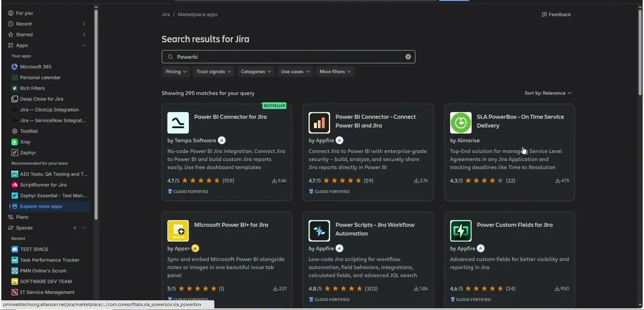Open Rich Filters sidebar app
644x310 pixels.
click(32, 88)
